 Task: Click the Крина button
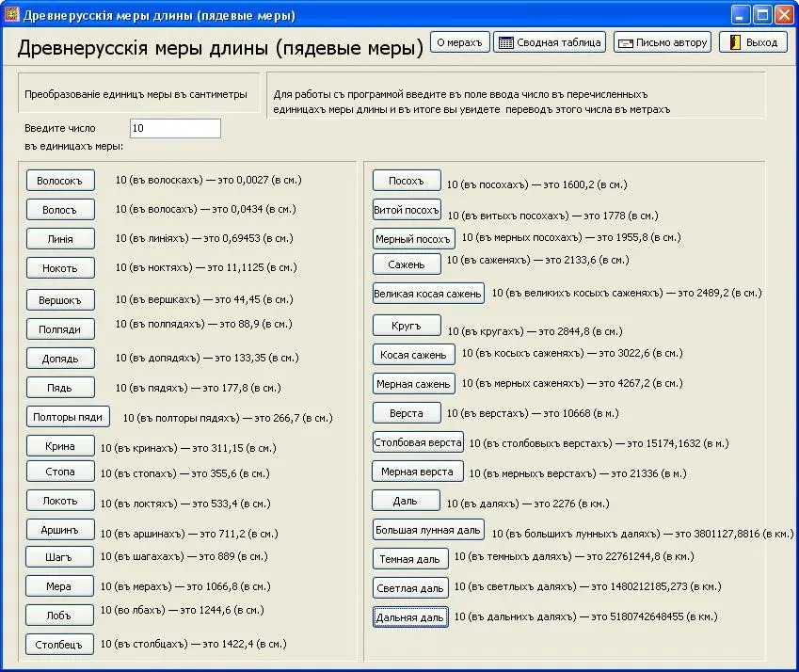click(x=60, y=446)
